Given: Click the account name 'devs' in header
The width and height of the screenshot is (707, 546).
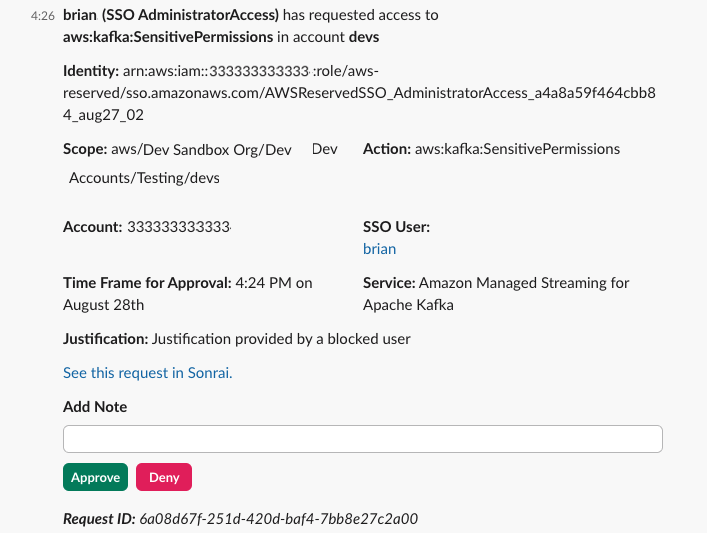Looking at the screenshot, I should click(364, 37).
